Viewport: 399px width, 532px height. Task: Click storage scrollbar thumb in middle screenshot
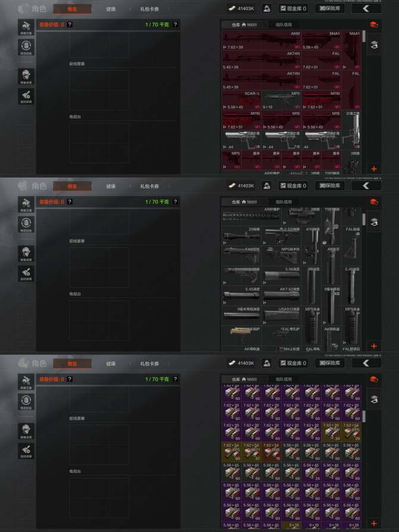(x=364, y=219)
